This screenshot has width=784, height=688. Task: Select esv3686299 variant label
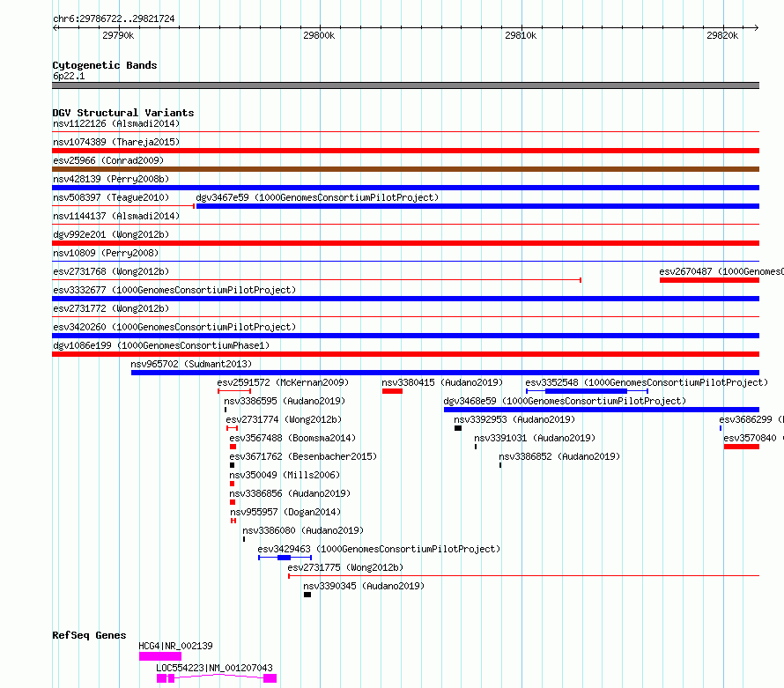click(x=751, y=419)
